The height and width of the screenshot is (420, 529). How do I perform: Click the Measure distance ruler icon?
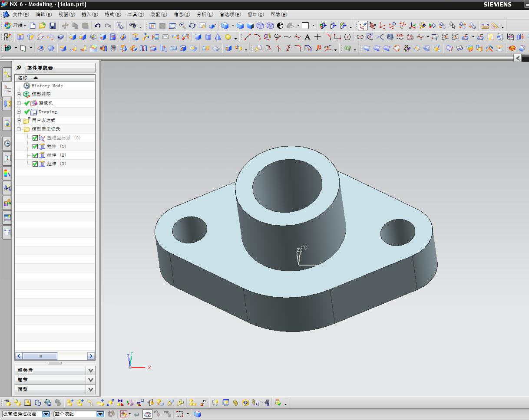click(485, 26)
